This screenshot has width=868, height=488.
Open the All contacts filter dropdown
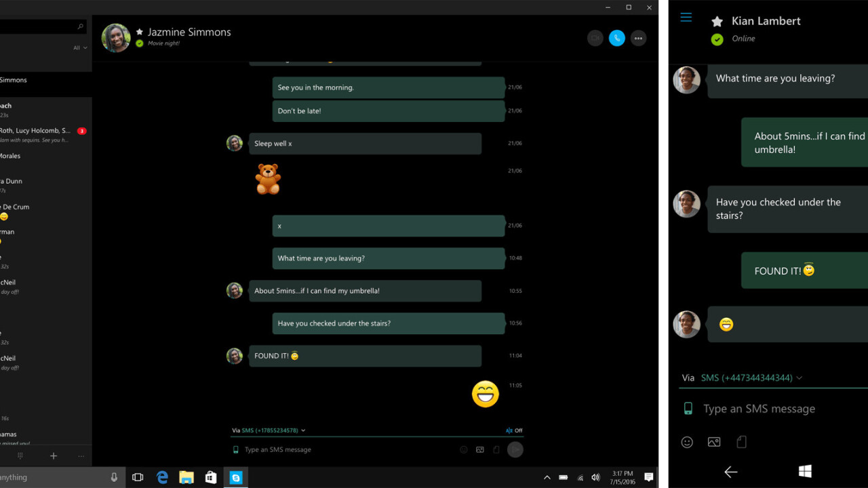point(80,48)
